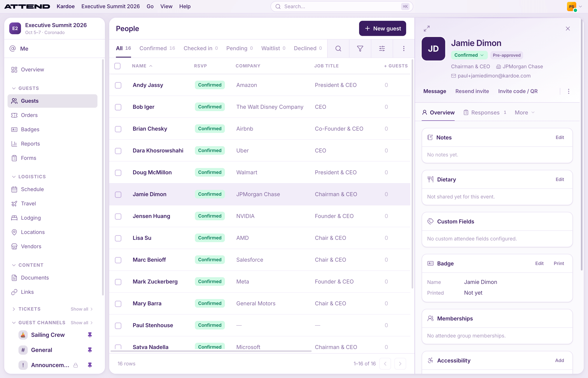Toggle the select-all checkbox in table header
Screen dimensions: 588x378
tap(118, 66)
